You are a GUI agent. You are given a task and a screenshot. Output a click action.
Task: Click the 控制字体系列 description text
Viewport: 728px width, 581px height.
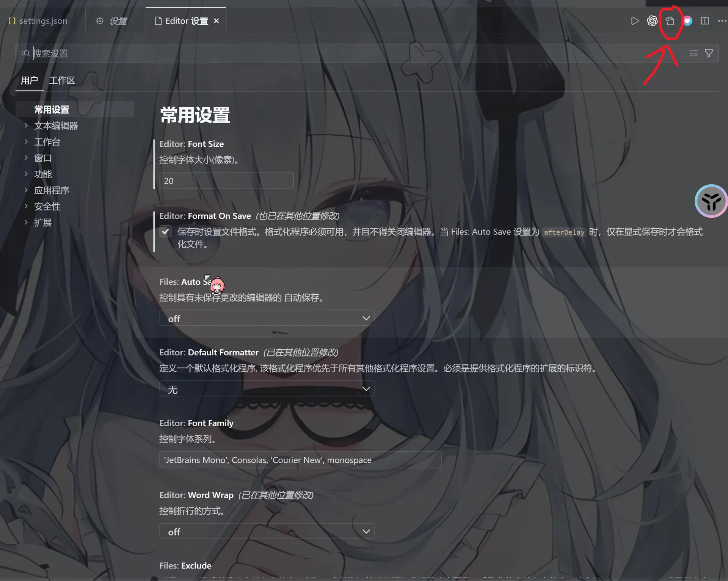click(188, 439)
